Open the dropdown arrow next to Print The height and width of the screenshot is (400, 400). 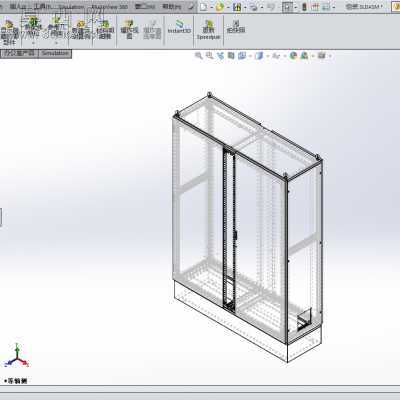262,7
